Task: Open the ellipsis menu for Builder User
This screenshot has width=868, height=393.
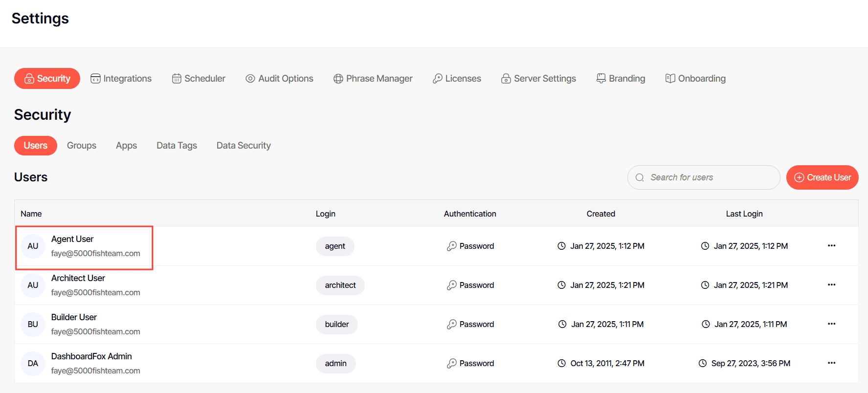Action: pyautogui.click(x=831, y=324)
